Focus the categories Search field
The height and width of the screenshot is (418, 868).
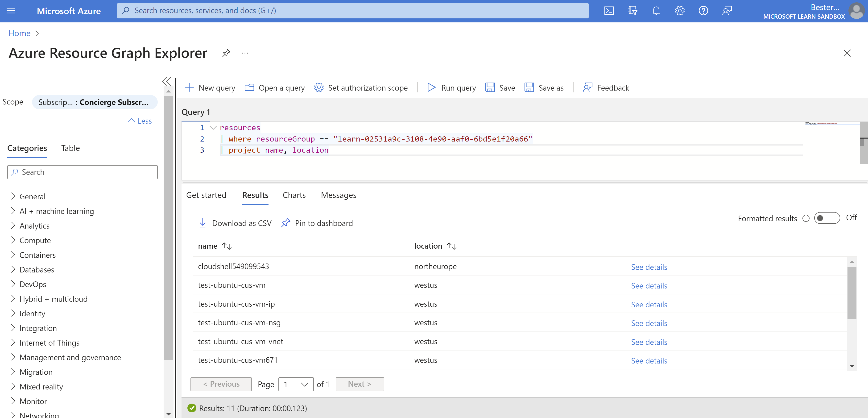(83, 172)
